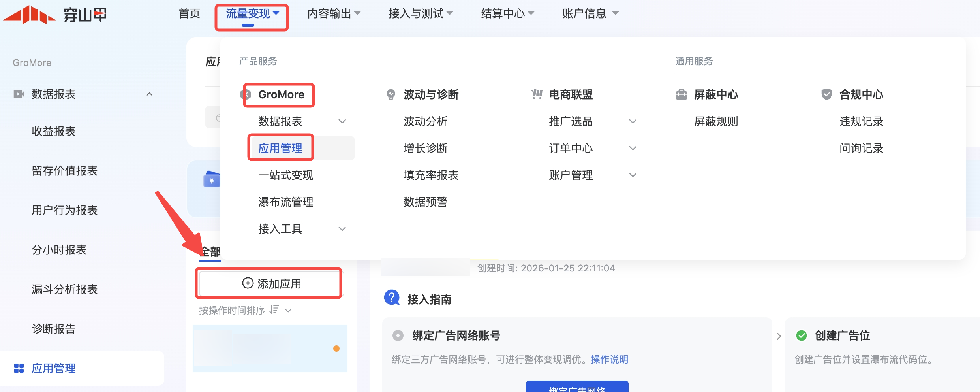Open the 按操作时间排序 sort dropdown
This screenshot has height=392, width=980.
(x=288, y=311)
